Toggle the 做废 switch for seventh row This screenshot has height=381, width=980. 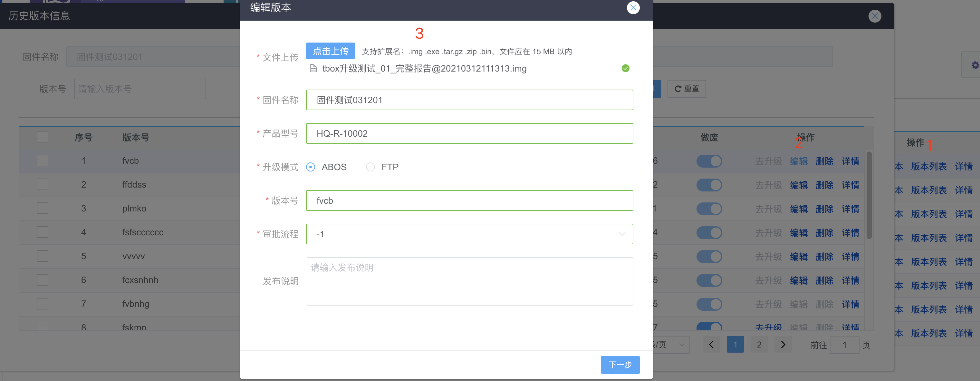click(709, 304)
